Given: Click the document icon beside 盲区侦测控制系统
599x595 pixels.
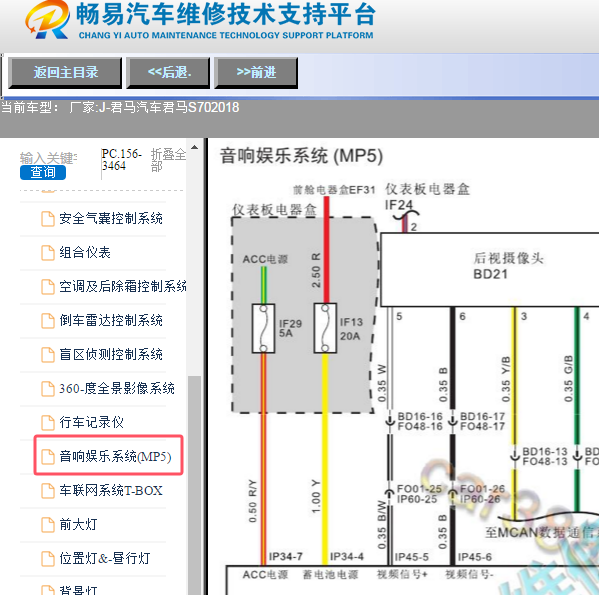Looking at the screenshot, I should [x=48, y=355].
